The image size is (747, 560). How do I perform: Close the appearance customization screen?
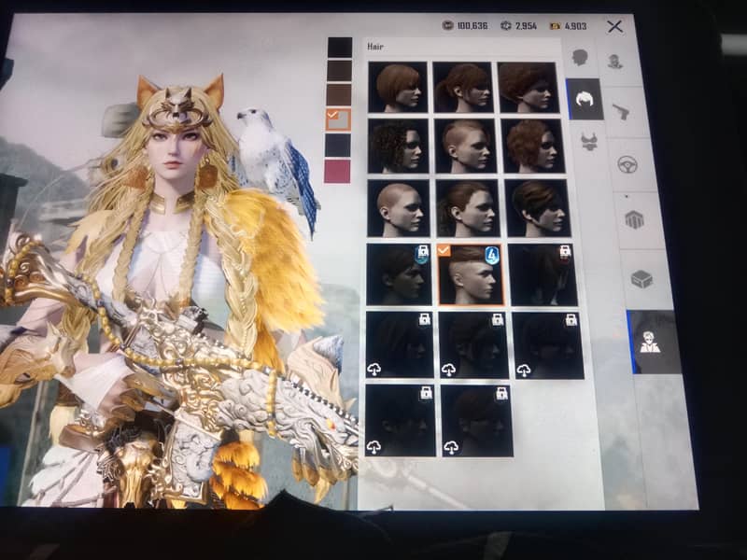tap(614, 27)
